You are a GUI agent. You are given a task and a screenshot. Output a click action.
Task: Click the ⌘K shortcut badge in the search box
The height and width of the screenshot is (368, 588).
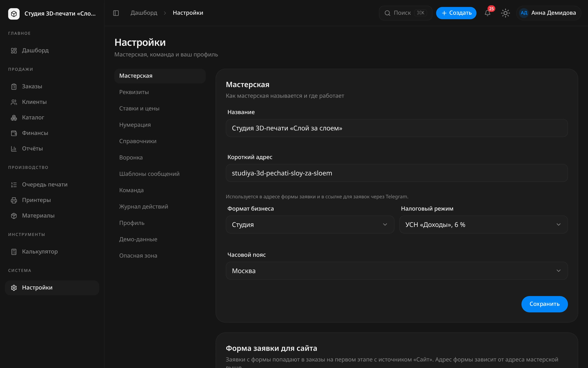[421, 13]
